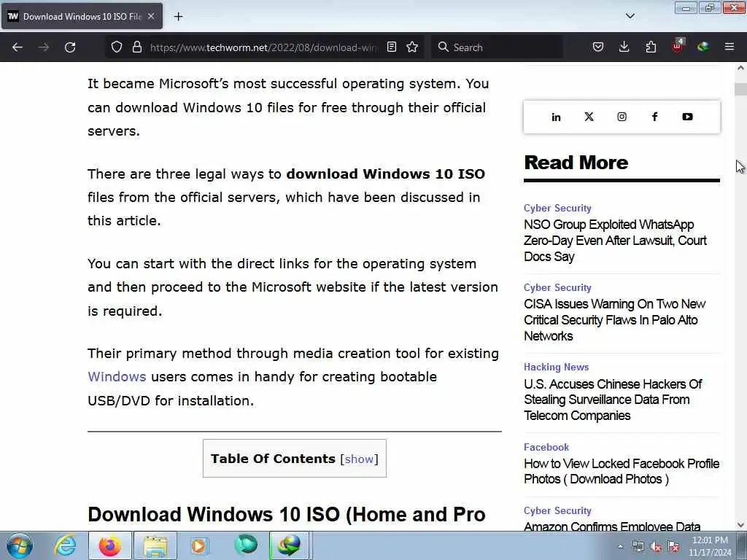
Task: Toggle reader view for the article
Action: click(392, 47)
